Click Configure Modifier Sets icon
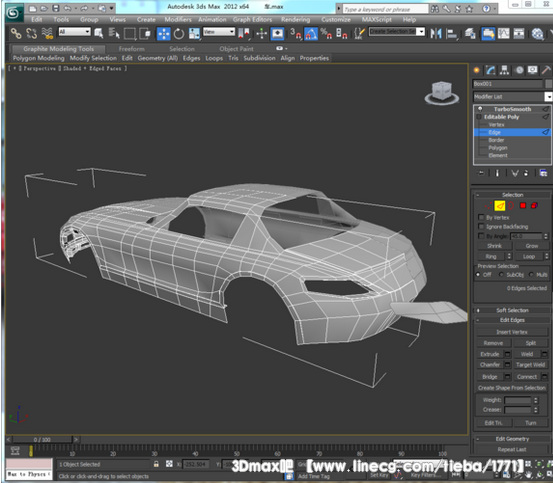 tap(543, 173)
